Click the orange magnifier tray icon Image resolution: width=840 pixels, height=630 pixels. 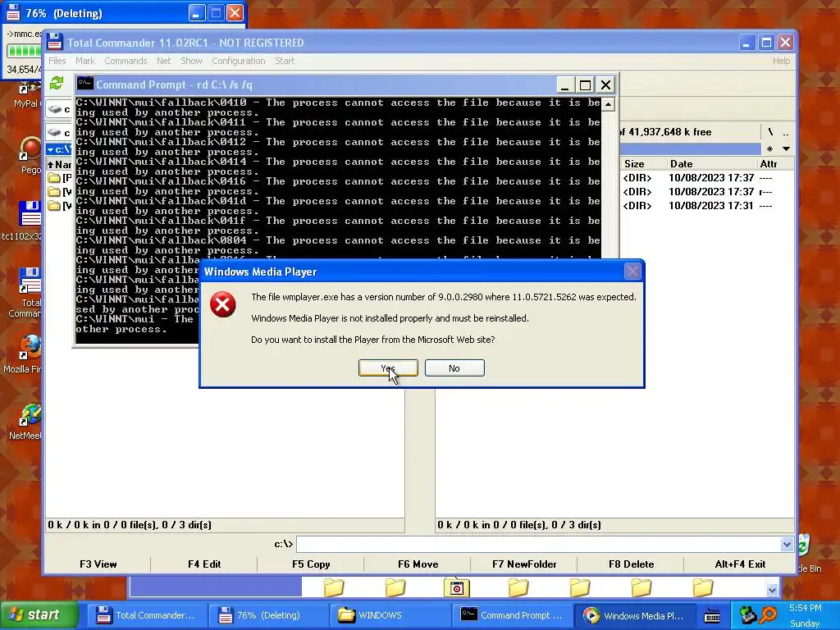pyautogui.click(x=768, y=615)
